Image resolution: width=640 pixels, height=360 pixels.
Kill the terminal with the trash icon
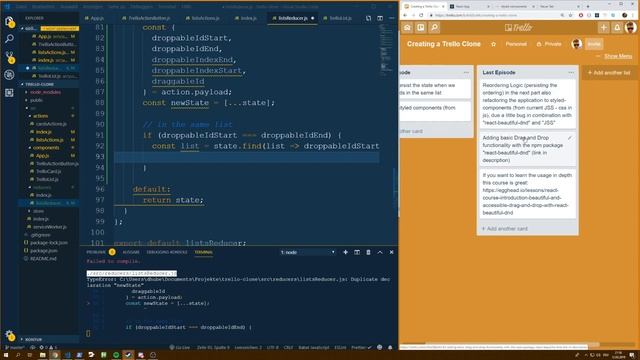(368, 252)
